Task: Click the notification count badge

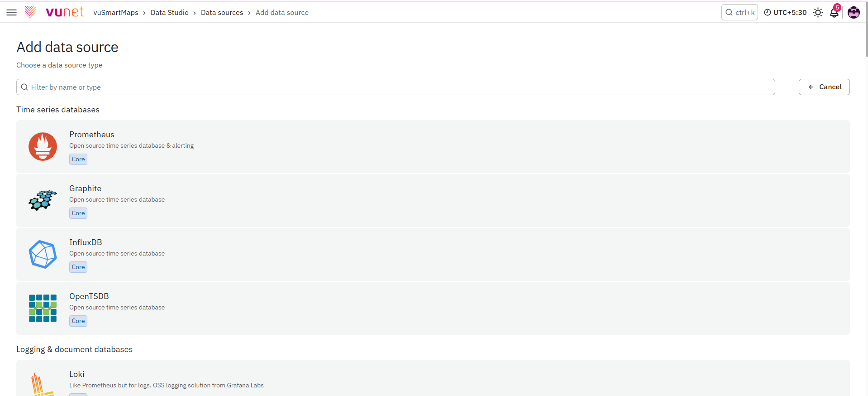Action: point(837,7)
